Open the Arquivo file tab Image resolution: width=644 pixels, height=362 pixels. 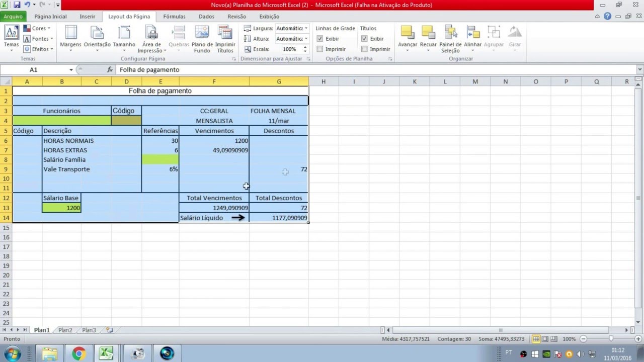[x=13, y=17]
